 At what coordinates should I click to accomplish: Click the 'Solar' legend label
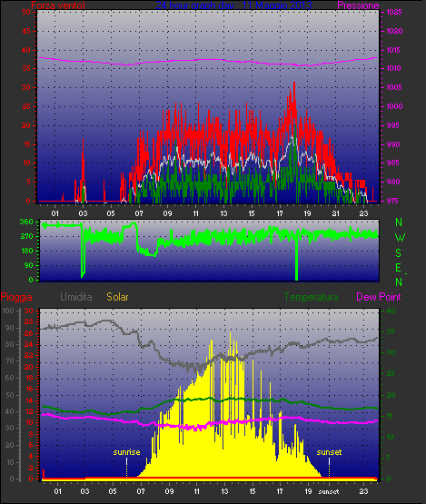[x=117, y=297]
